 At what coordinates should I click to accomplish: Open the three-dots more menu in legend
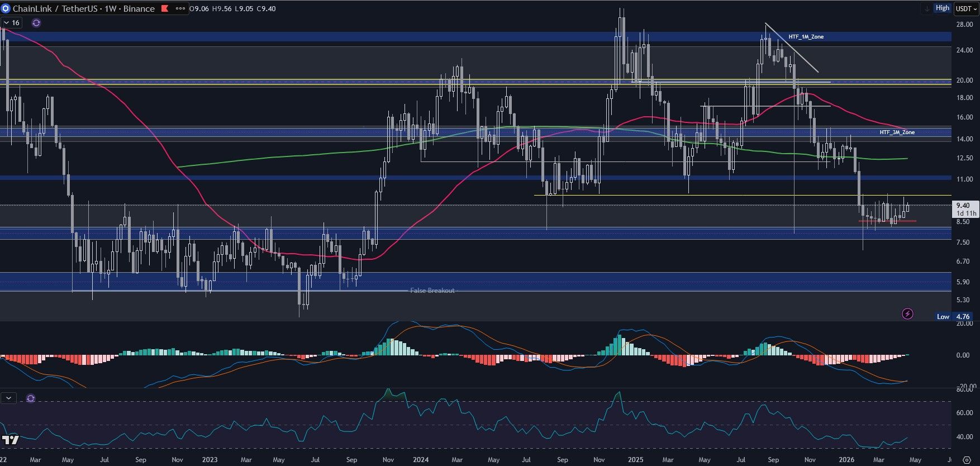(x=180, y=8)
